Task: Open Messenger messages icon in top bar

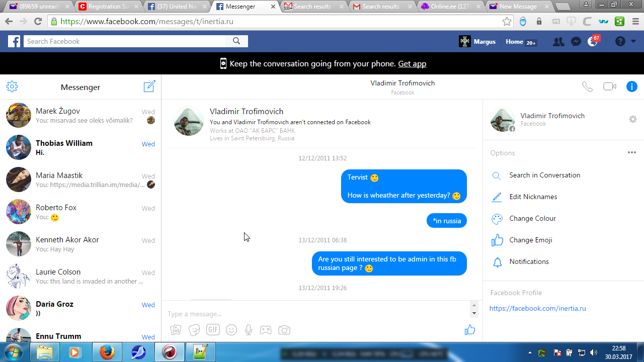Action: click(x=576, y=42)
